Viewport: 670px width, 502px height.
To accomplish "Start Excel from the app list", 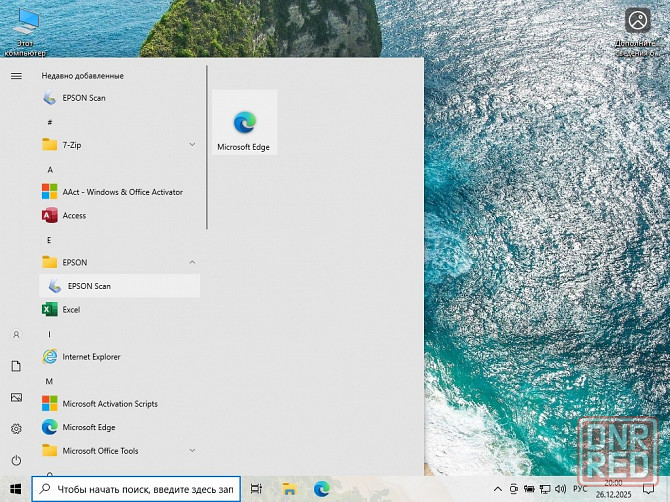I will [71, 310].
